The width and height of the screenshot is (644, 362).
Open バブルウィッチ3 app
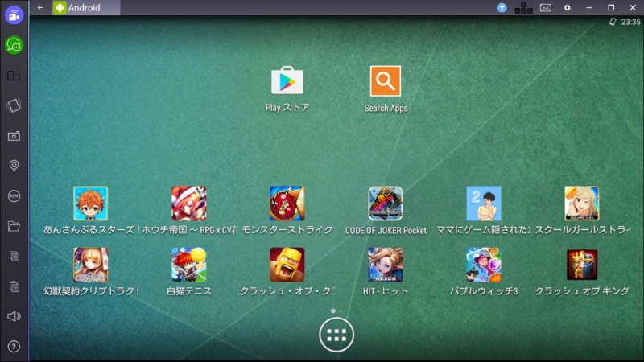484,265
